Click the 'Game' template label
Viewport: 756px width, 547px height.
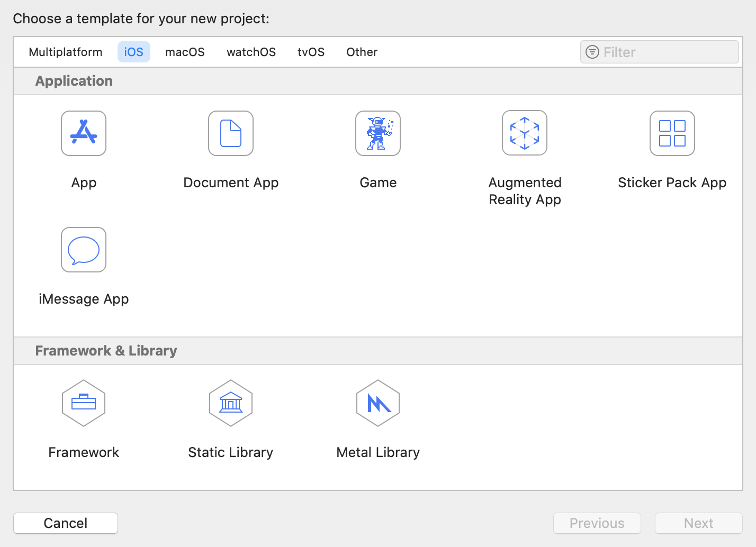tap(378, 183)
